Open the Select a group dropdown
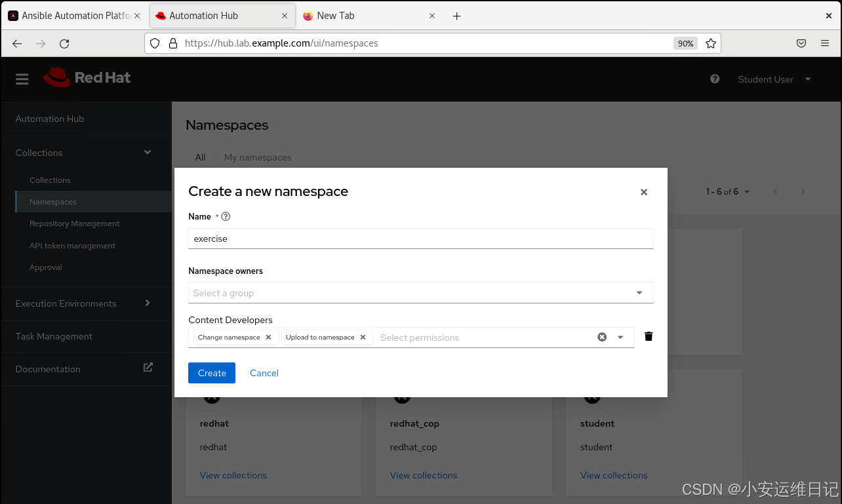842x504 pixels. pos(421,293)
